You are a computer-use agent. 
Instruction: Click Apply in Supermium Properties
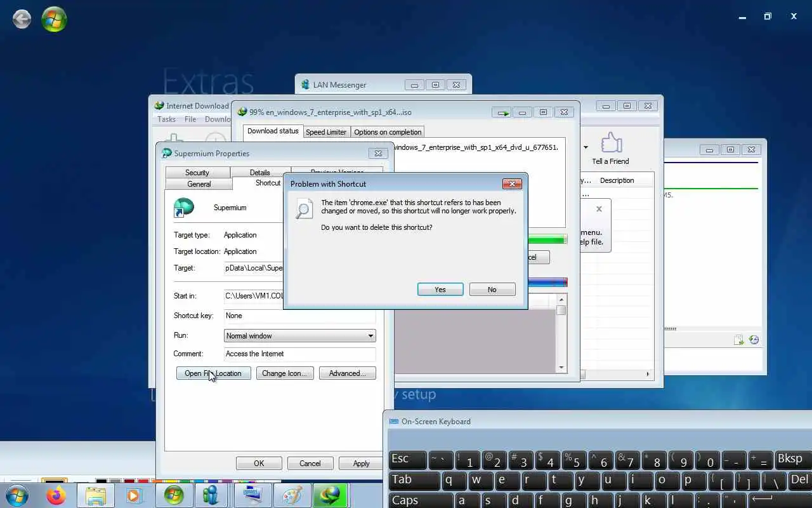coord(362,464)
